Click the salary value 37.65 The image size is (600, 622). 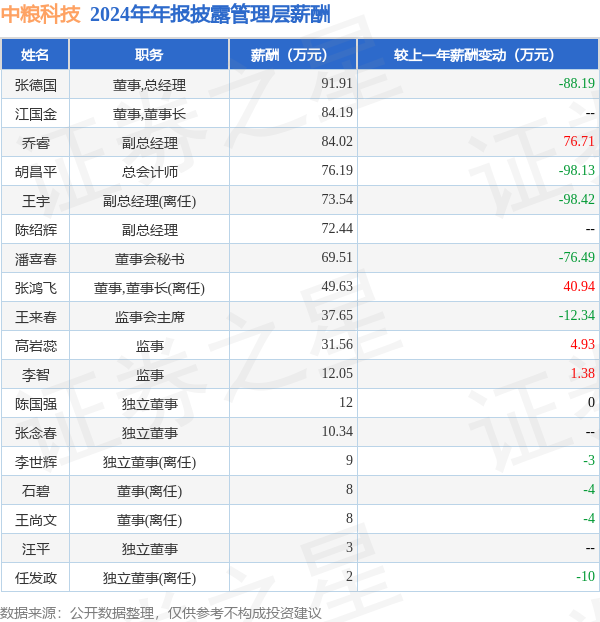pyautogui.click(x=337, y=315)
